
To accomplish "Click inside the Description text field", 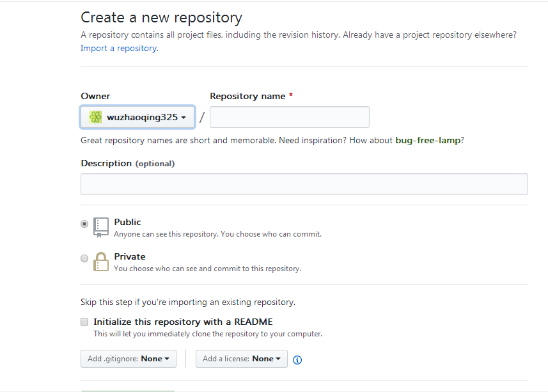I will coord(304,184).
